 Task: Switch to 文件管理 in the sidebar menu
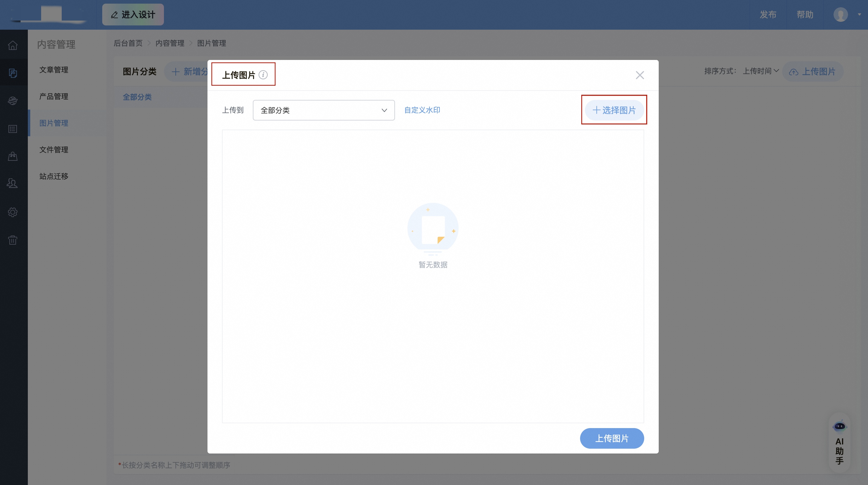(x=54, y=150)
